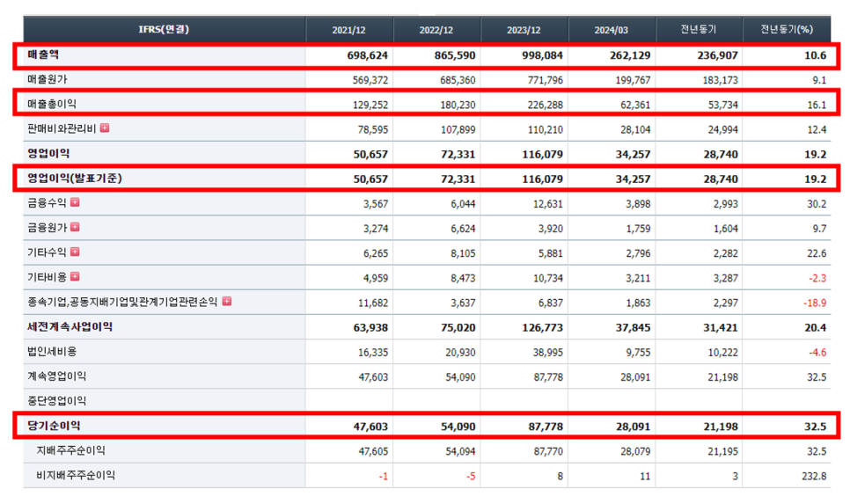Click the 종속기업 관련손익 value 11,682
850x504 pixels.
373,303
